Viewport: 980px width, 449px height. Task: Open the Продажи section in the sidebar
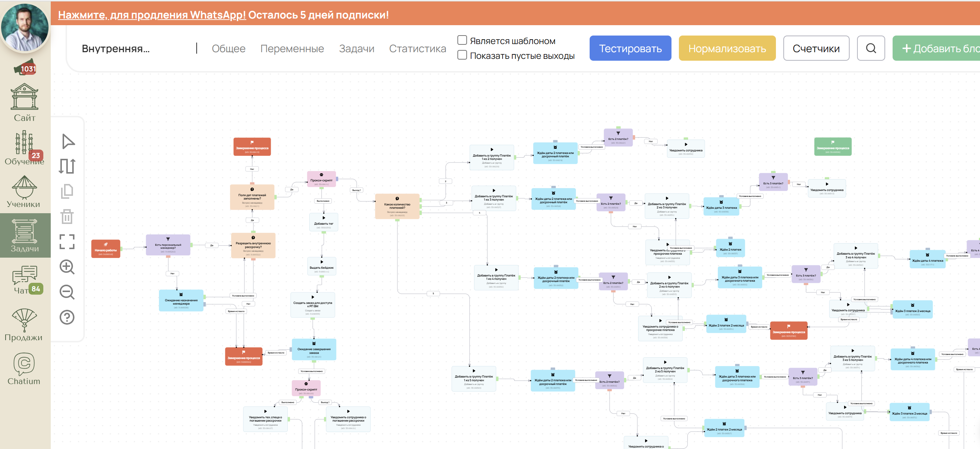tap(24, 324)
